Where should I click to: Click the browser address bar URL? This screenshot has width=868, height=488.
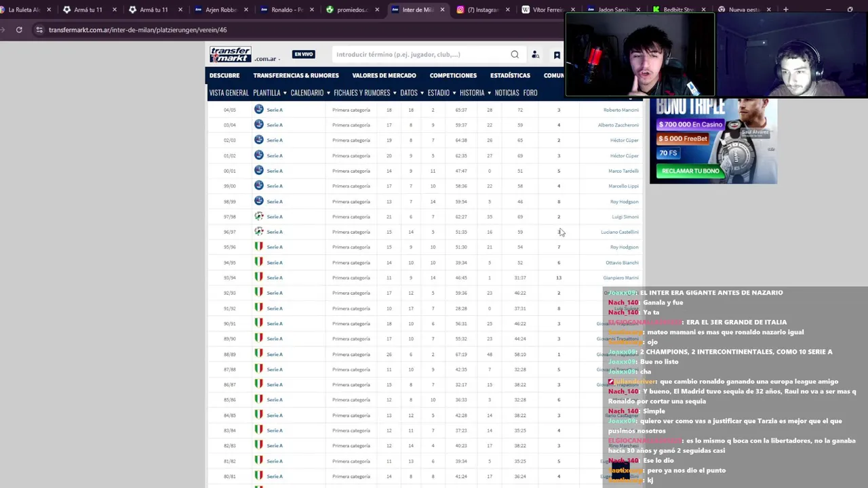point(138,30)
